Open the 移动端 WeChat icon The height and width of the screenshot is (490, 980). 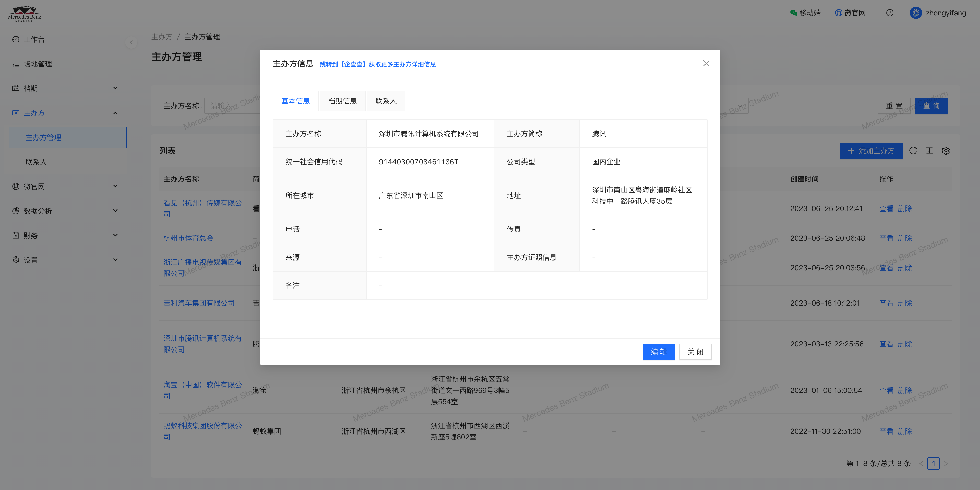(x=794, y=13)
